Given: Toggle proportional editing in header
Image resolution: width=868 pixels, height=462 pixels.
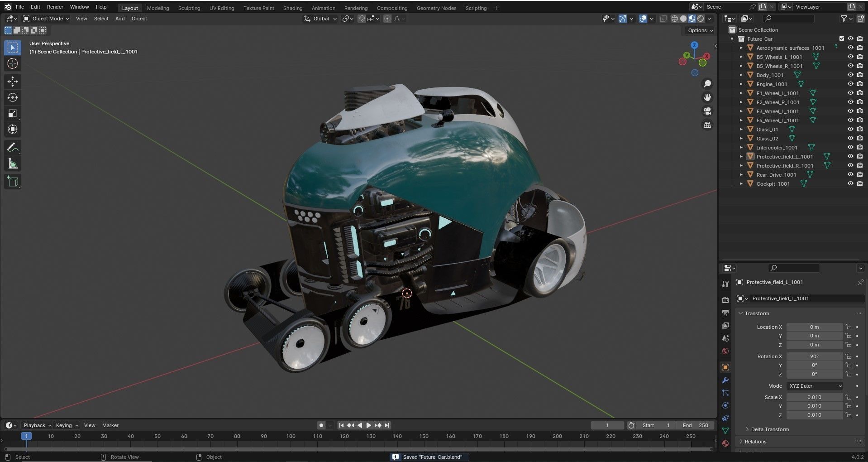Looking at the screenshot, I should (x=387, y=19).
